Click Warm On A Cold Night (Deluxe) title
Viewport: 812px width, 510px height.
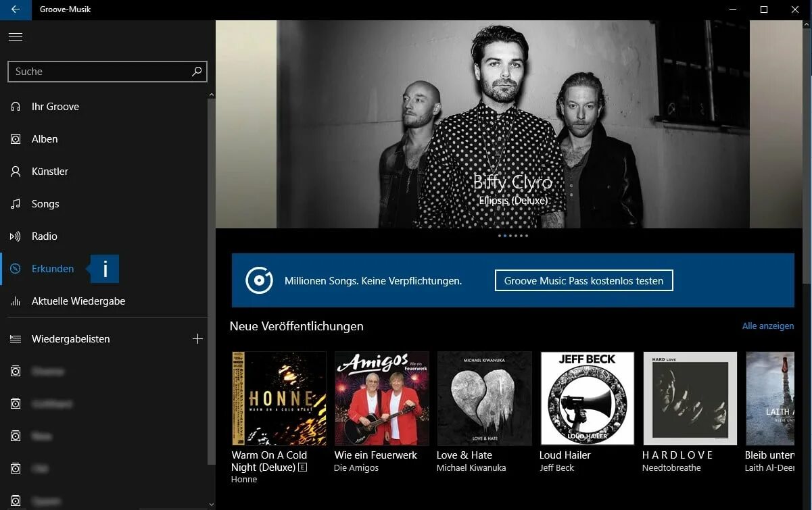270,461
